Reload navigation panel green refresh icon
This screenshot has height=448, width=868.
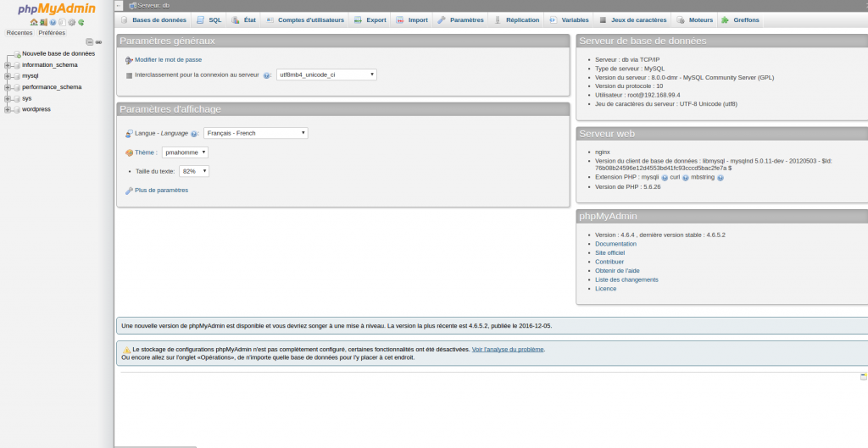[81, 23]
